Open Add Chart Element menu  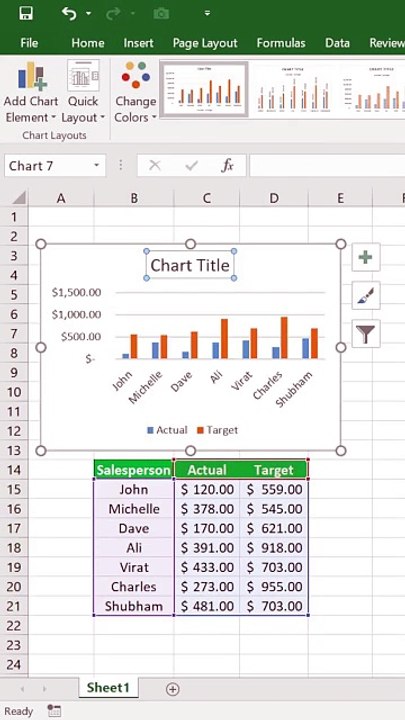(31, 93)
